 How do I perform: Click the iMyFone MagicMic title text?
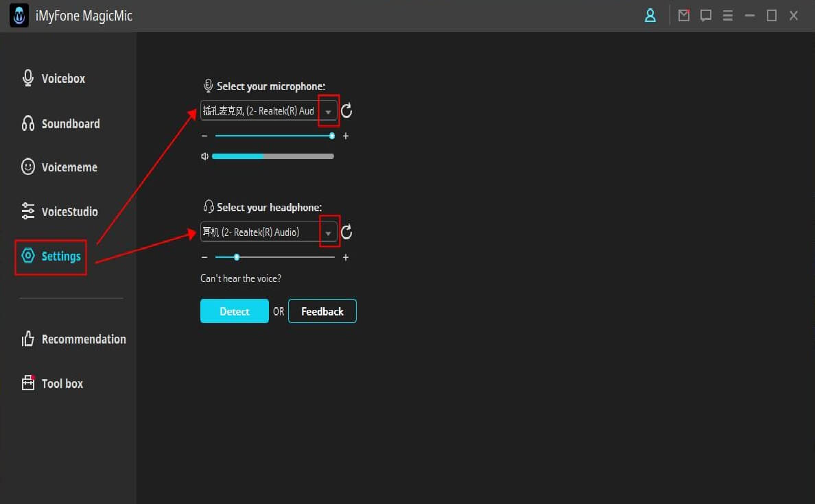(84, 16)
